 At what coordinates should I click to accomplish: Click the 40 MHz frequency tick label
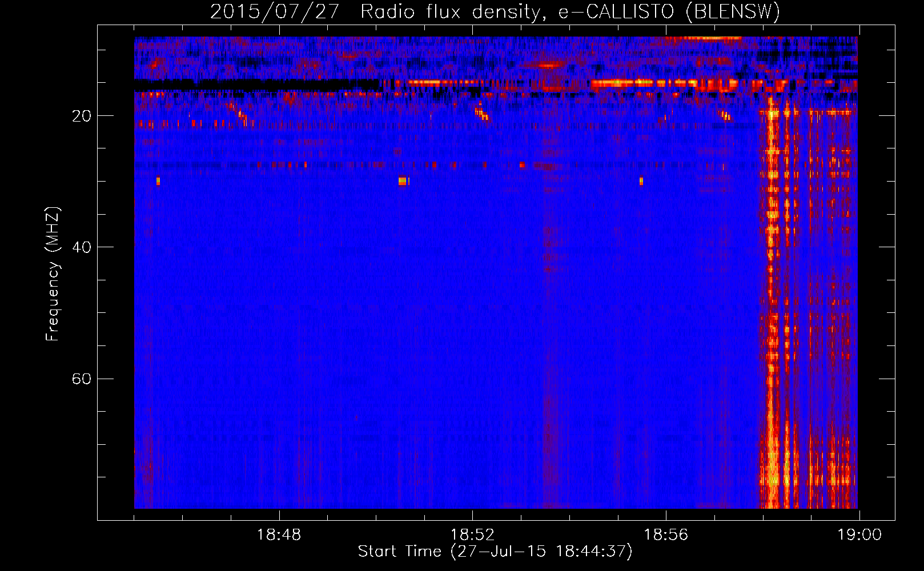[82, 247]
